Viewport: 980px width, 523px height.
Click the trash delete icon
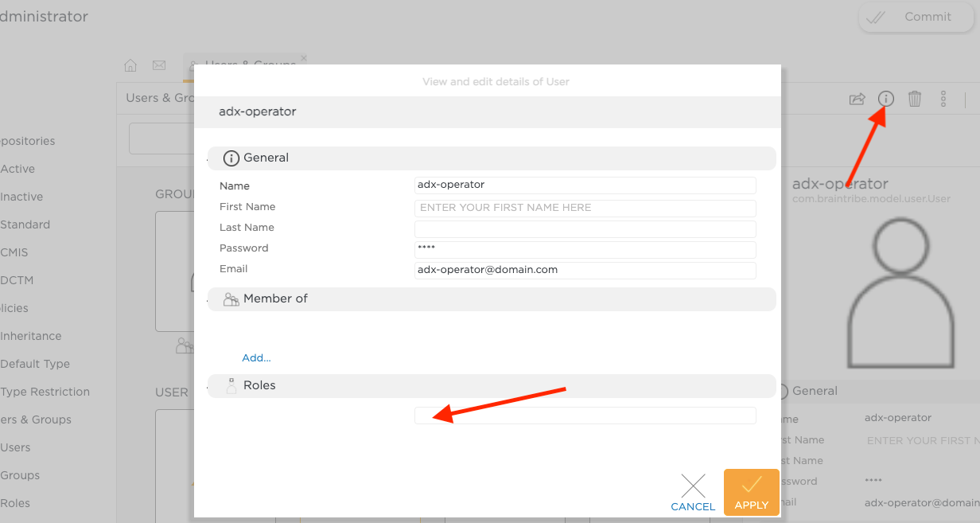915,99
